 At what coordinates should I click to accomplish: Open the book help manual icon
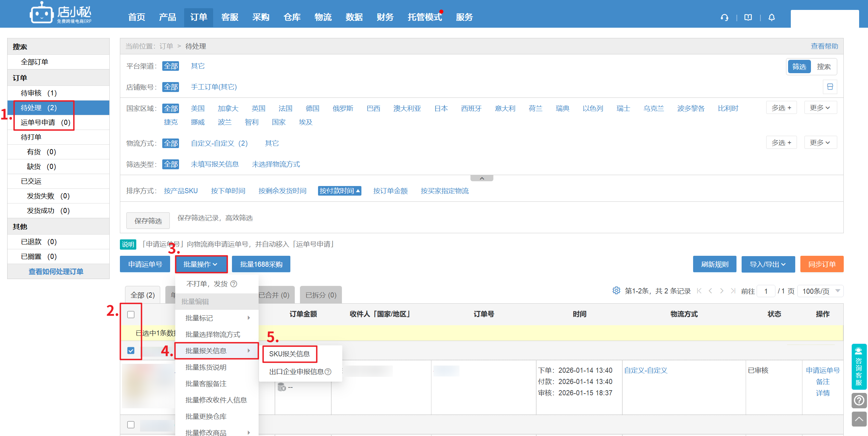tap(748, 17)
